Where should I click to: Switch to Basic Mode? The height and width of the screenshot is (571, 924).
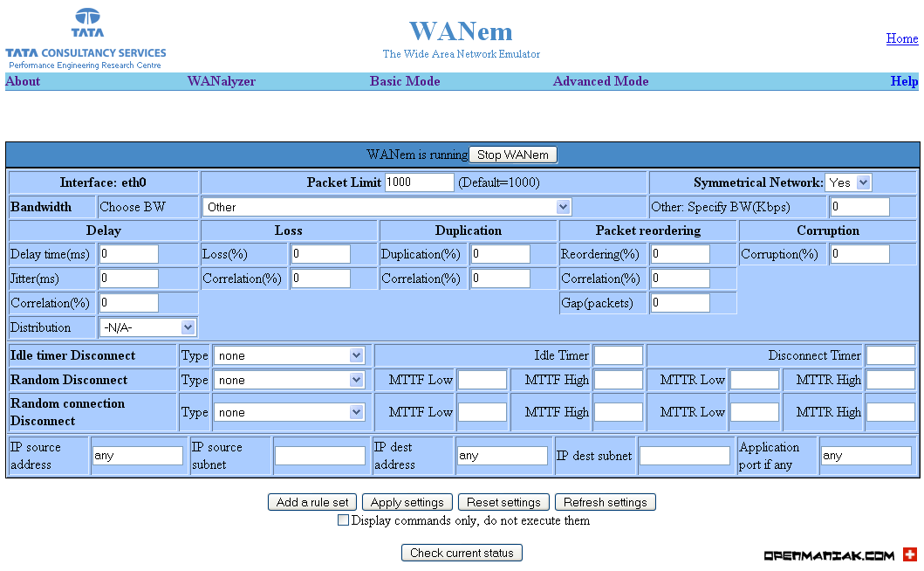tap(405, 81)
